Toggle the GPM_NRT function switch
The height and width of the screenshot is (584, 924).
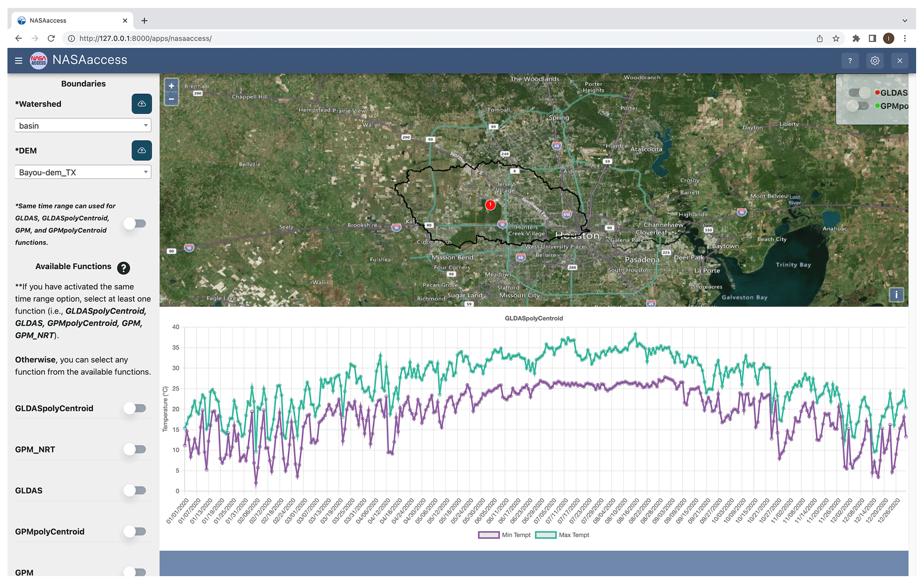(135, 449)
